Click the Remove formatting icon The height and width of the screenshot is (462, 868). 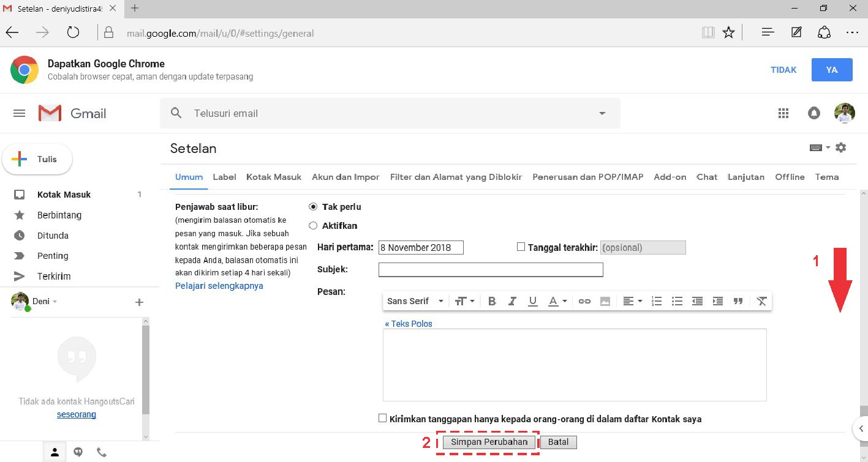click(761, 301)
